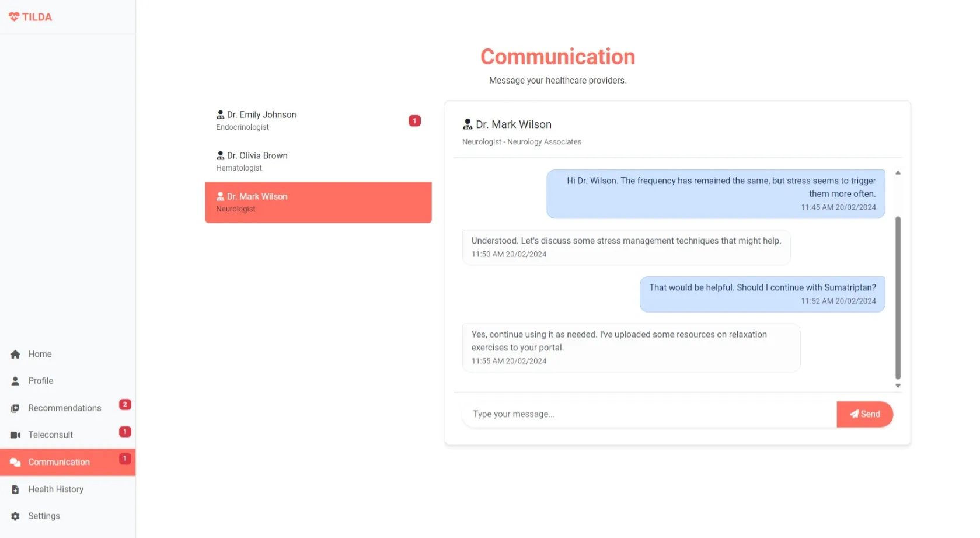Click the TILDA heart logo icon
Image resolution: width=980 pixels, height=538 pixels.
[14, 17]
